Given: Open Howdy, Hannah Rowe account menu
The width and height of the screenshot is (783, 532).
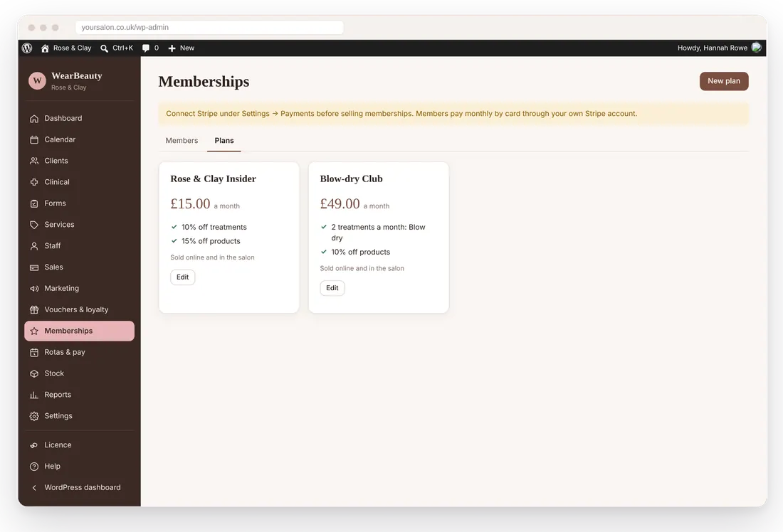Looking at the screenshot, I should 719,48.
